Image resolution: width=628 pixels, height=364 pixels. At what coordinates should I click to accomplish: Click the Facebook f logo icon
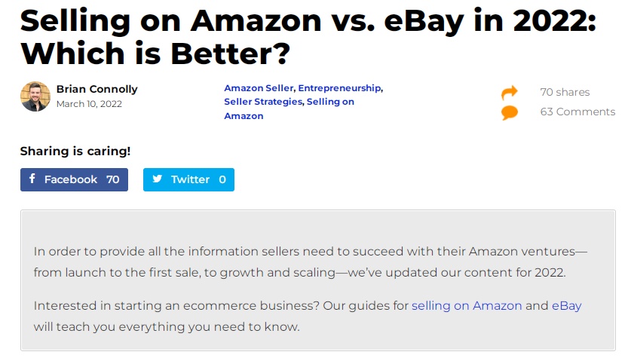[x=32, y=178]
